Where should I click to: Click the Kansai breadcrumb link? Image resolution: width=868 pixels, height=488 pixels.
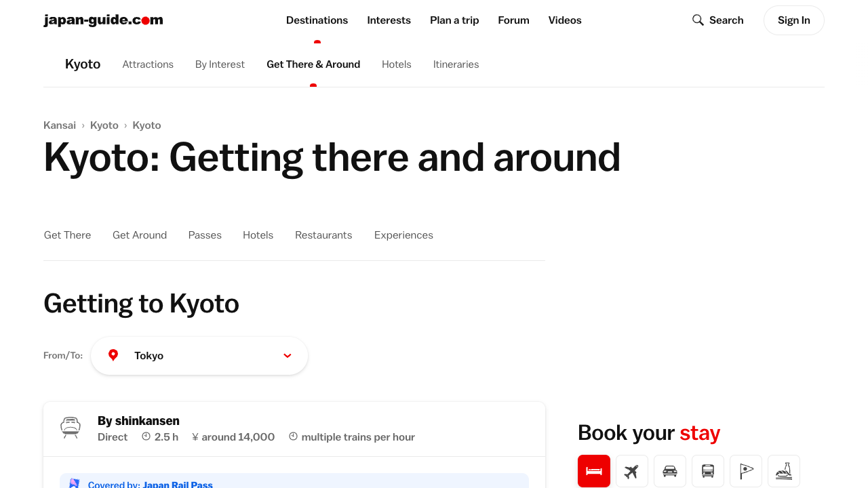click(x=60, y=125)
